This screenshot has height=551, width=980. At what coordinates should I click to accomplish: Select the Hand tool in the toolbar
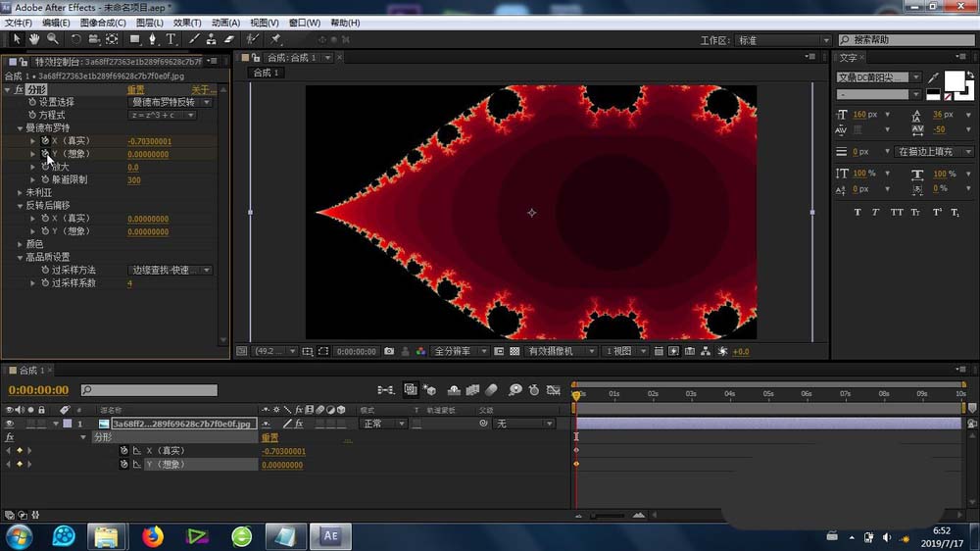pos(34,39)
